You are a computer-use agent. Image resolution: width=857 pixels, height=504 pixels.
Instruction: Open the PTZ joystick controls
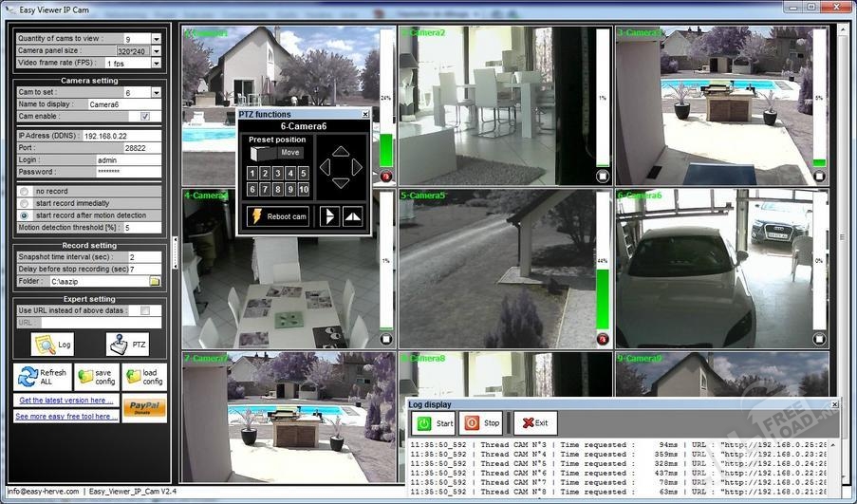[127, 345]
